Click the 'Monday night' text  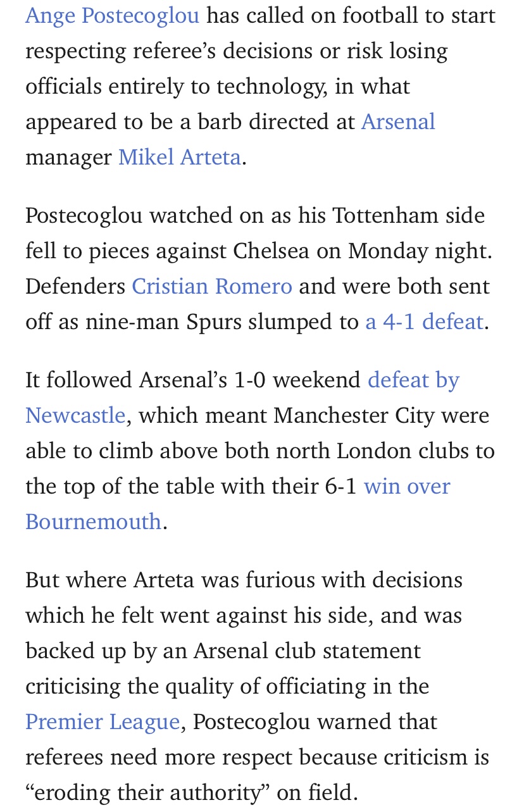pos(420,251)
